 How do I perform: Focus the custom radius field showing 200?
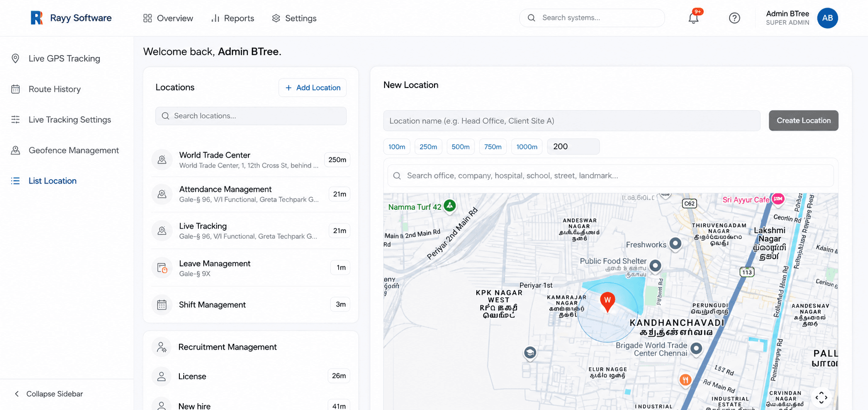[573, 146]
